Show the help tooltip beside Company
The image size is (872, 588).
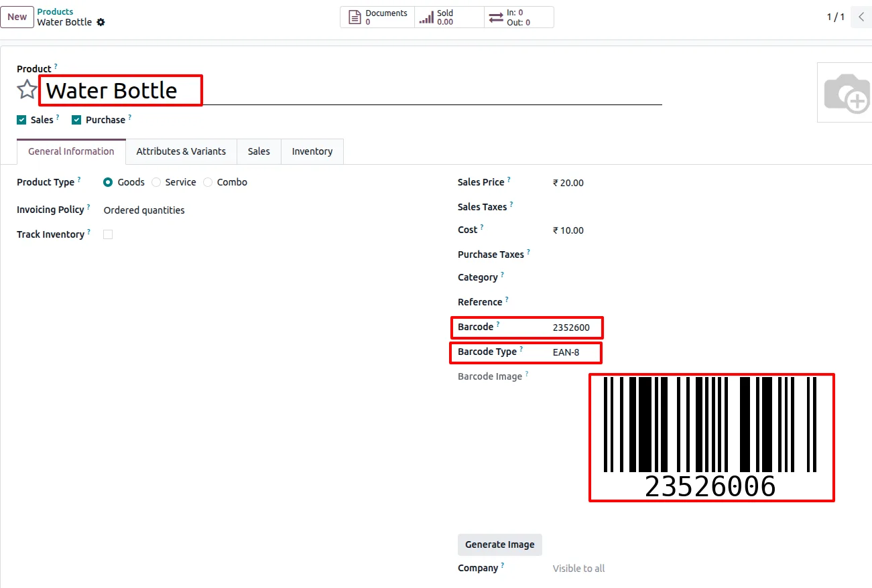click(503, 565)
